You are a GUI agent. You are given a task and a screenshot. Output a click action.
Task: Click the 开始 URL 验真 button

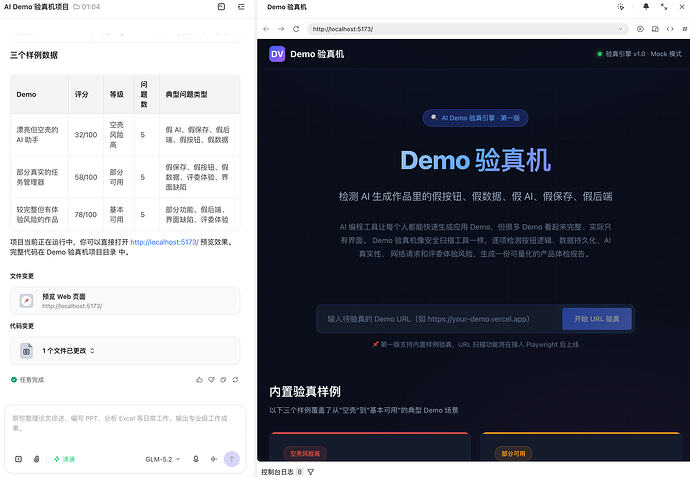597,319
